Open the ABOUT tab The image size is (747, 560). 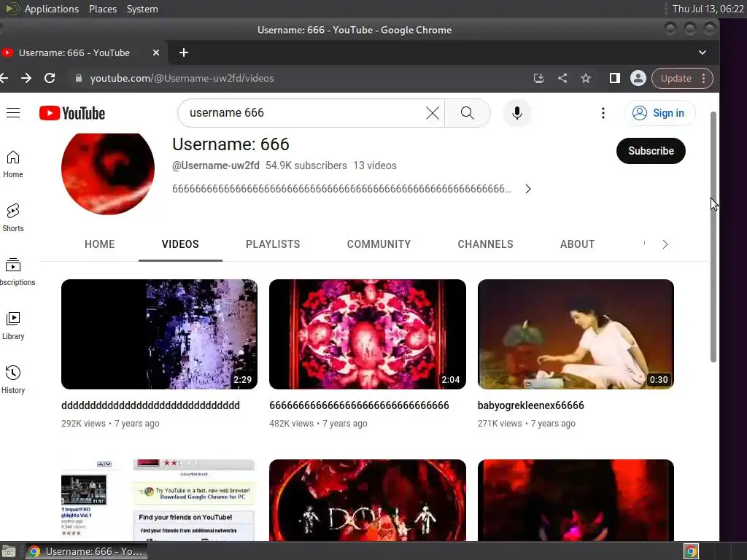click(578, 244)
